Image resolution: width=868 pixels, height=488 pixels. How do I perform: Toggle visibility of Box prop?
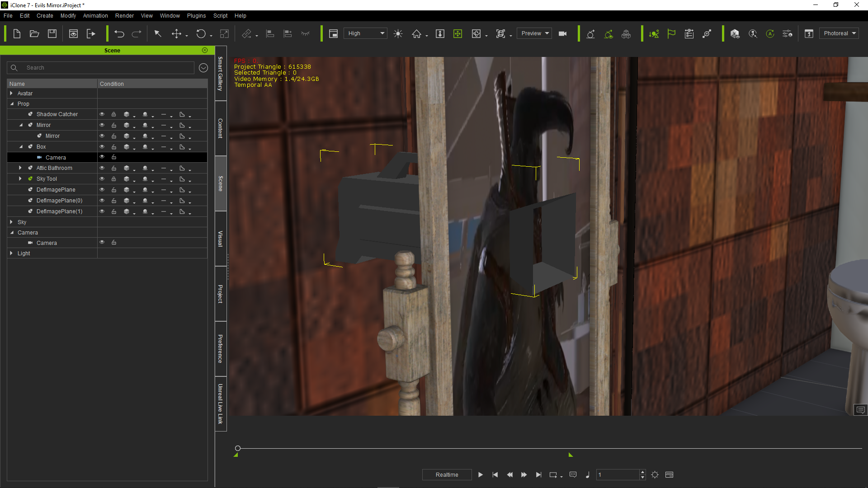102,146
